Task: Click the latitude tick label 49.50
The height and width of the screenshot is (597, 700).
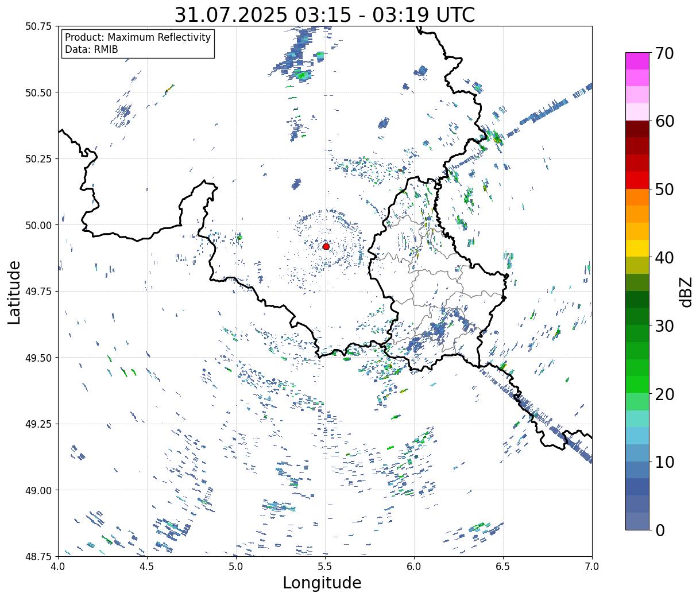Action: 38,358
